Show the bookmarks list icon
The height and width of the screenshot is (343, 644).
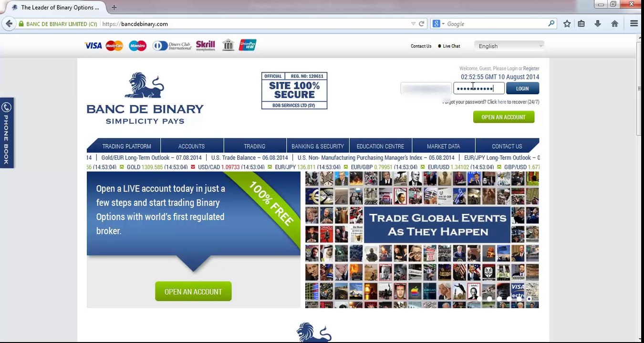[581, 24]
